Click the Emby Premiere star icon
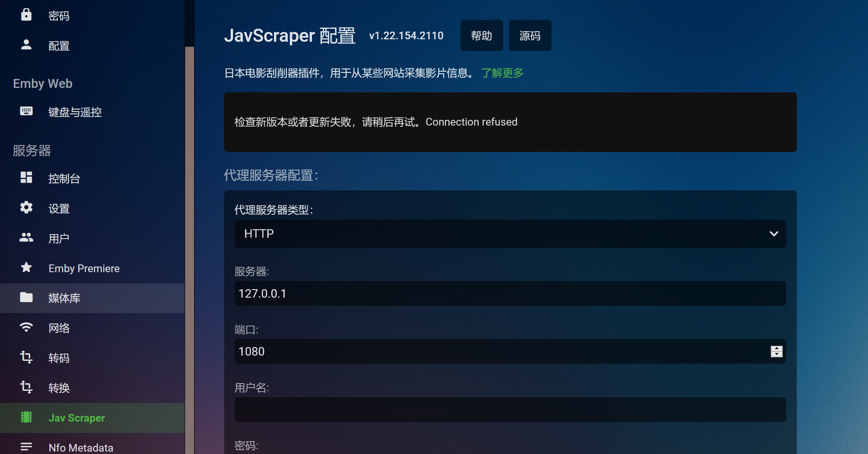The image size is (868, 454). (x=26, y=268)
